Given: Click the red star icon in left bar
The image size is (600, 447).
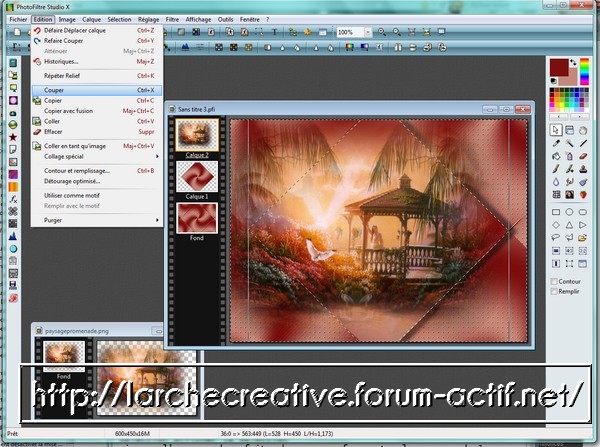Looking at the screenshot, I should point(13,137).
